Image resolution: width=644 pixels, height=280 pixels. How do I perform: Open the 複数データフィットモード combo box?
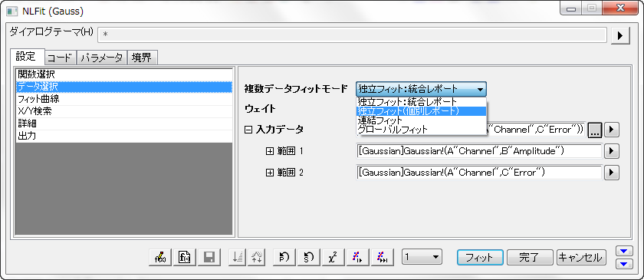click(422, 89)
